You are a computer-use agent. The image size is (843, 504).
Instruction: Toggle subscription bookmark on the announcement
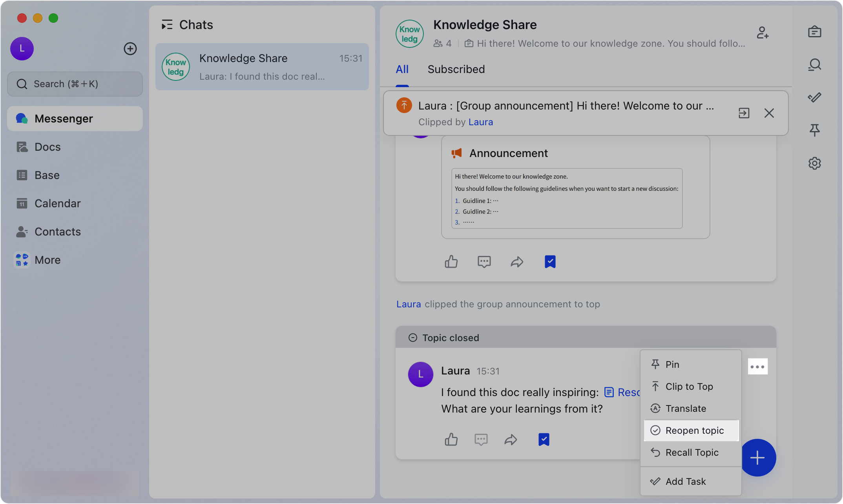pyautogui.click(x=550, y=261)
